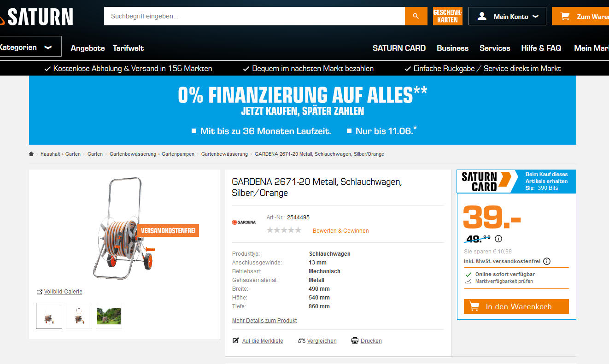Add item via In den Warenkorb

pyautogui.click(x=516, y=306)
